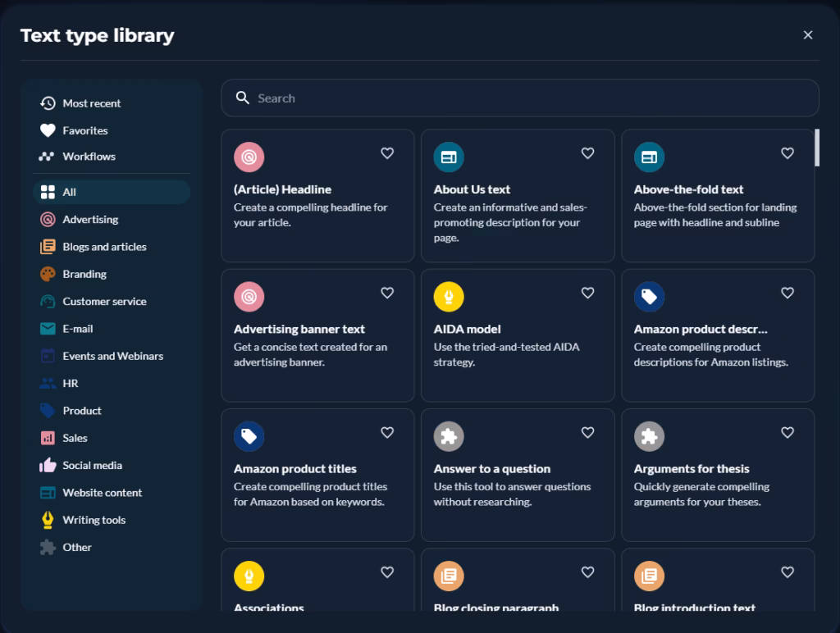Image resolution: width=840 pixels, height=633 pixels.
Task: Click the Above-the-fold text card icon
Action: click(x=650, y=157)
